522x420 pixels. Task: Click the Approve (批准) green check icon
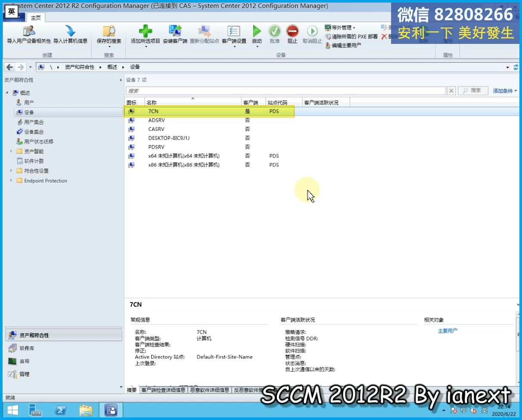[x=274, y=35]
